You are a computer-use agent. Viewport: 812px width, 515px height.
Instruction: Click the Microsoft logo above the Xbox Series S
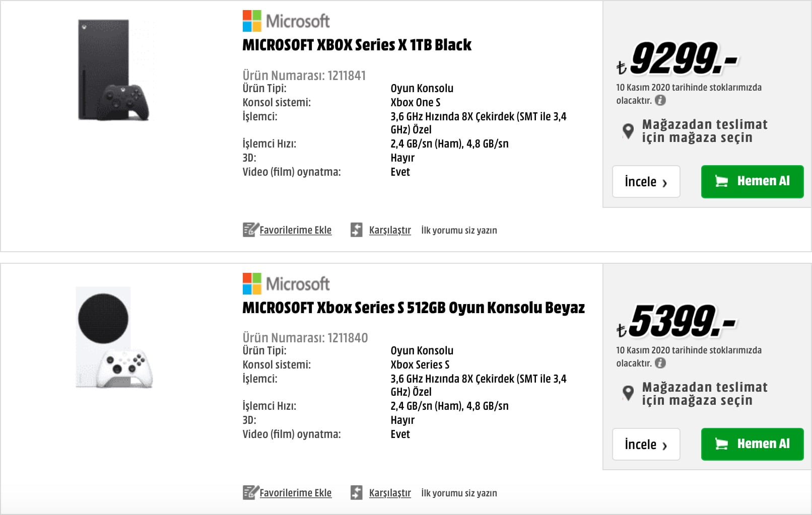pyautogui.click(x=286, y=283)
